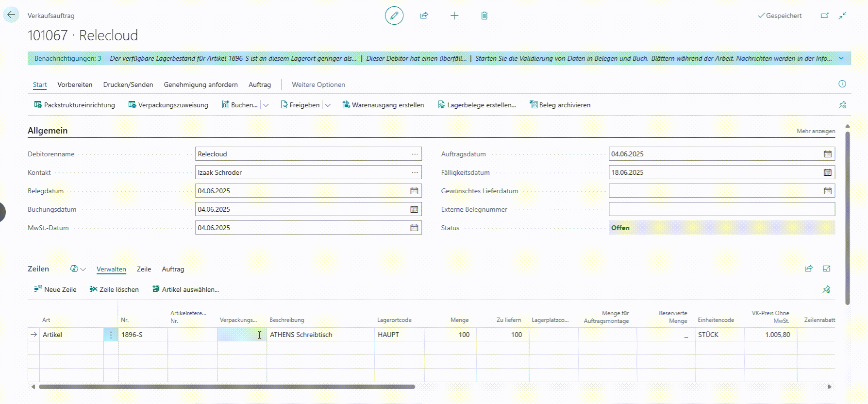Click Warenausgang erstellen button
The width and height of the screenshot is (868, 404).
tap(383, 105)
